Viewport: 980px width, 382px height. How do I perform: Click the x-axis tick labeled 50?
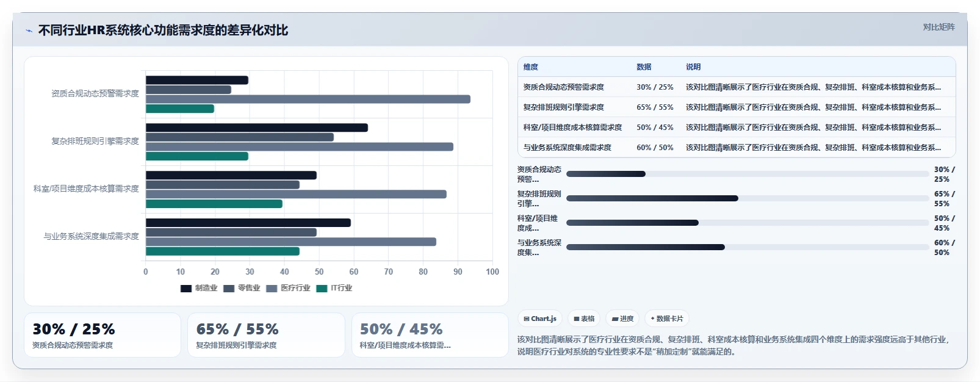tap(319, 272)
